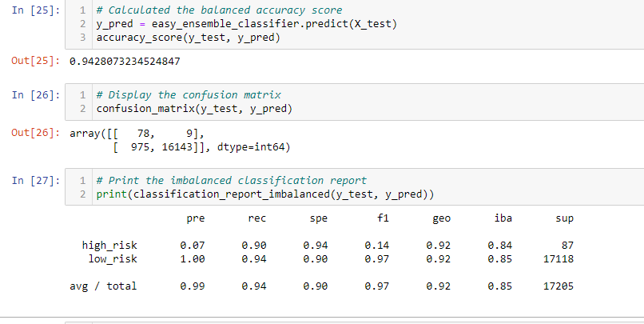The height and width of the screenshot is (324, 644).
Task: Click the 'geo' column header
Action: pos(442,218)
